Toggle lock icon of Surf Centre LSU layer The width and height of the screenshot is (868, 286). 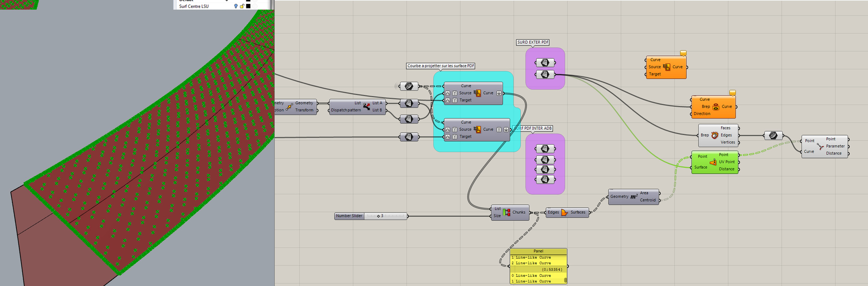pyautogui.click(x=242, y=6)
